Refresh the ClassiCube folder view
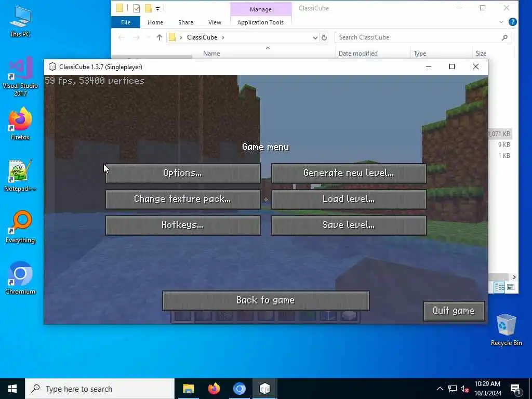Viewport: 532px width, 399px height. click(324, 37)
